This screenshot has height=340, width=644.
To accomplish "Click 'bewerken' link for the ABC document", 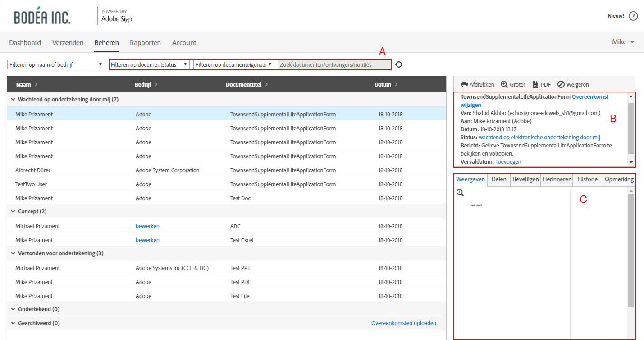I will tap(147, 226).
